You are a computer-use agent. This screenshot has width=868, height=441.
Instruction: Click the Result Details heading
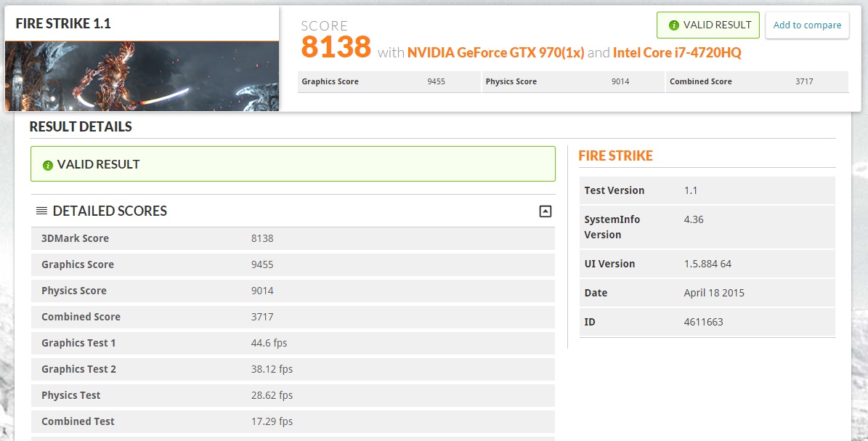(x=81, y=126)
